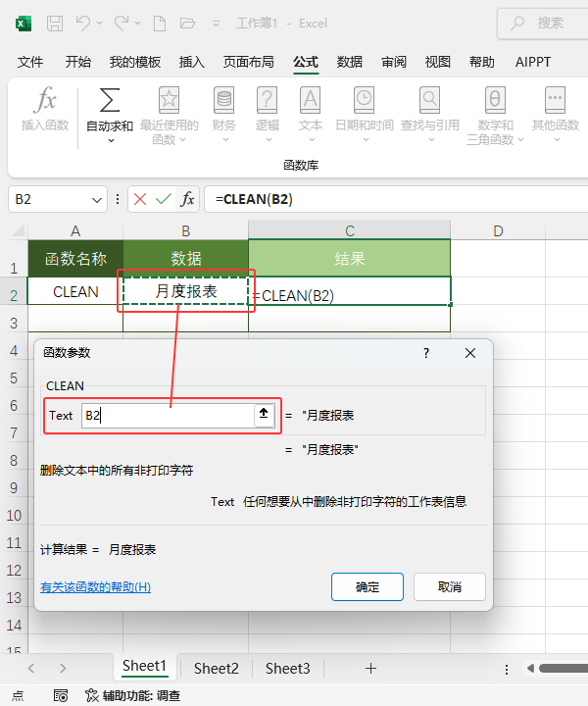588x706 pixels.
Task: Close the 函数参数 dialog
Action: coord(470,353)
